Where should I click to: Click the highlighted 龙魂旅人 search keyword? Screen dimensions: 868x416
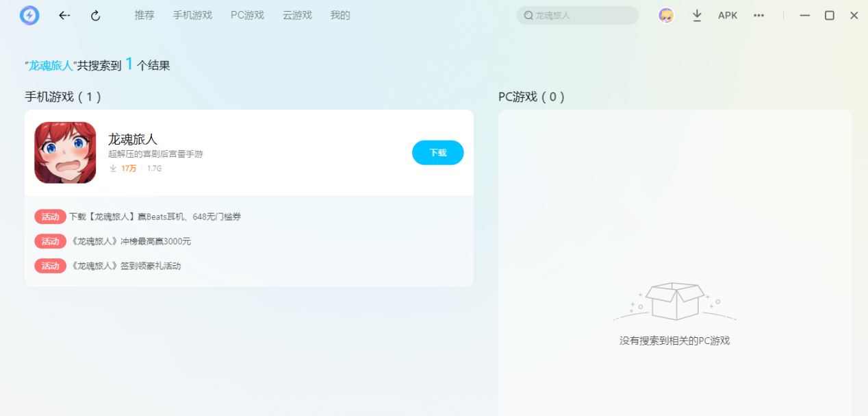coord(51,66)
